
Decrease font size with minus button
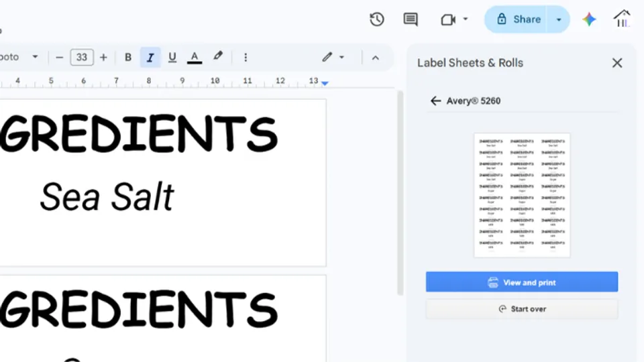coord(59,58)
